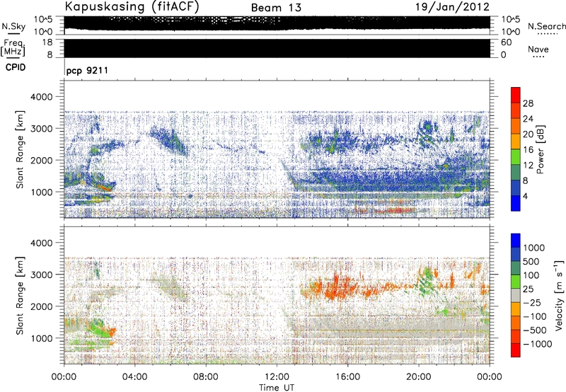Click the 16:00 time axis label
Image resolution: width=566 pixels, height=392 pixels.
tap(347, 377)
